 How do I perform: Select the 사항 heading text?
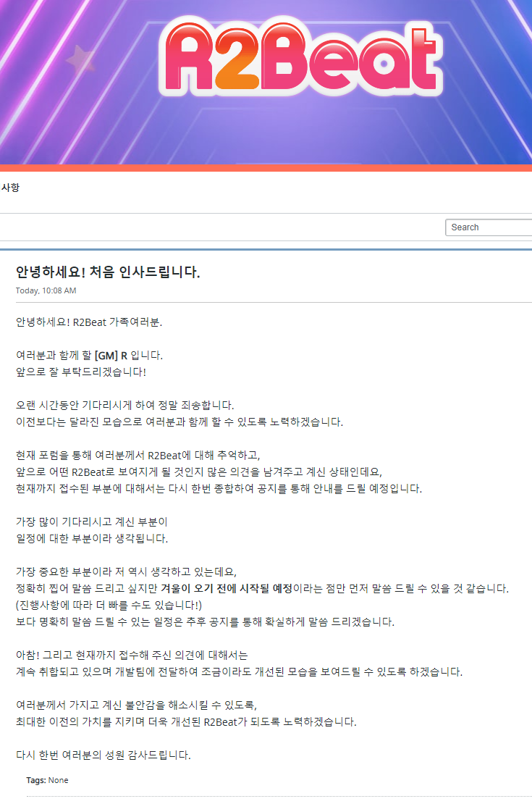tap(10, 188)
